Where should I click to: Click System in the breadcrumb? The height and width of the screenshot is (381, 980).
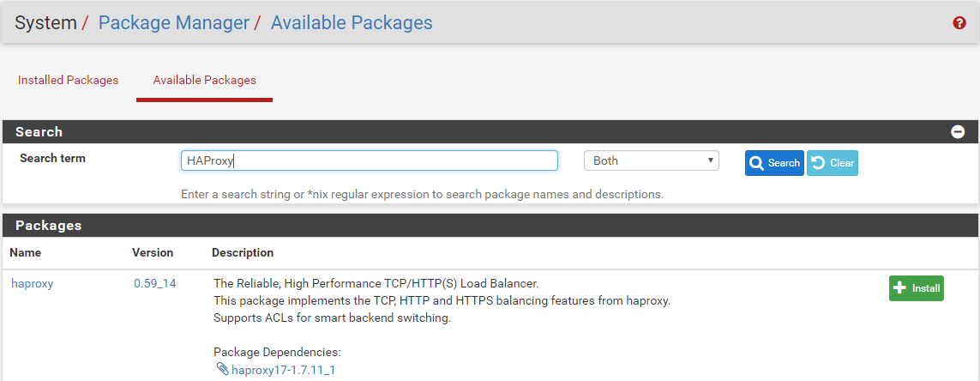45,22
